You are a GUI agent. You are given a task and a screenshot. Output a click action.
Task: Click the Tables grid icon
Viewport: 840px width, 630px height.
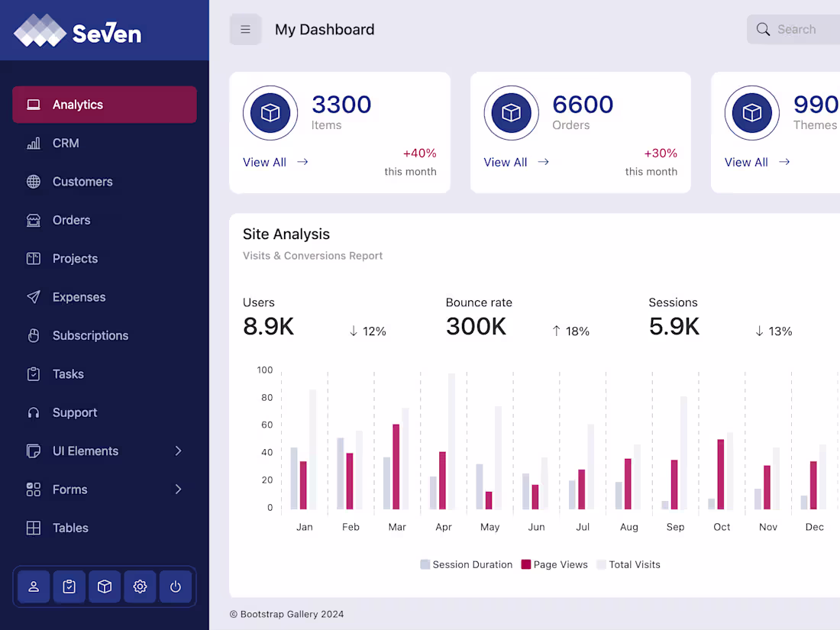(x=33, y=528)
